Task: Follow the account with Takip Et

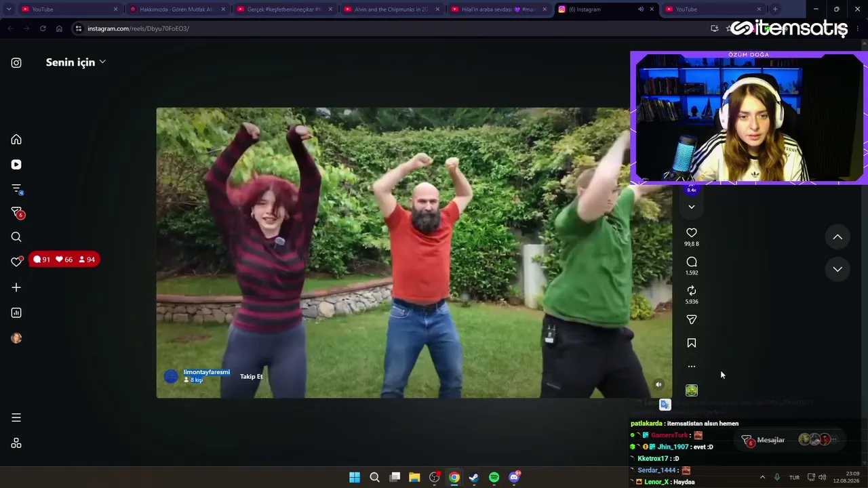Action: pyautogui.click(x=251, y=376)
